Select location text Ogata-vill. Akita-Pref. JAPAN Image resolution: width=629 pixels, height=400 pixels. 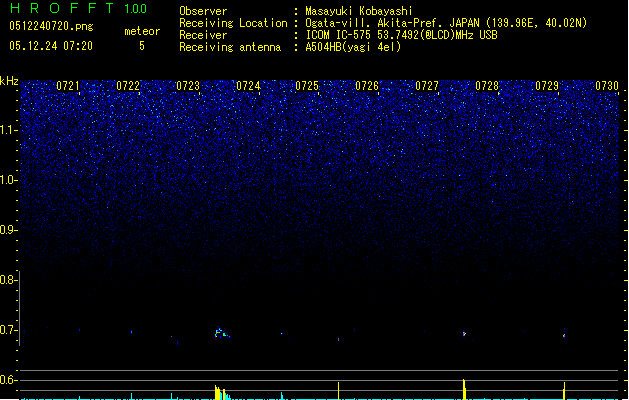(392, 23)
